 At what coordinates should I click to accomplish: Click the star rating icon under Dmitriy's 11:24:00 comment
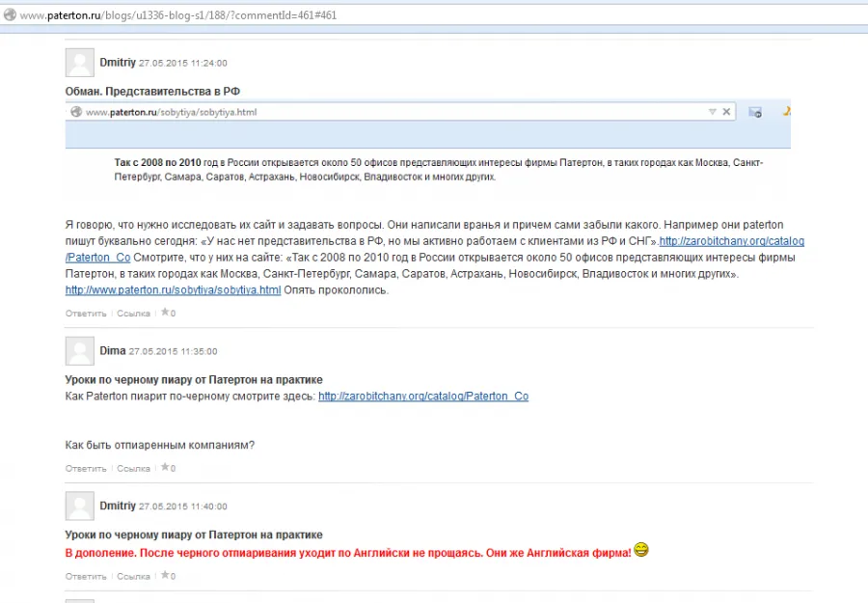pos(165,313)
